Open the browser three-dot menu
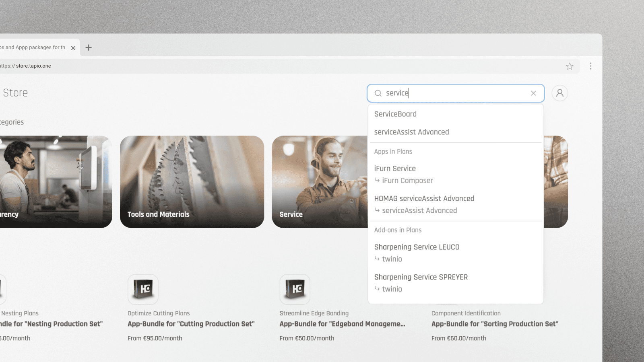644x362 pixels. click(x=590, y=66)
